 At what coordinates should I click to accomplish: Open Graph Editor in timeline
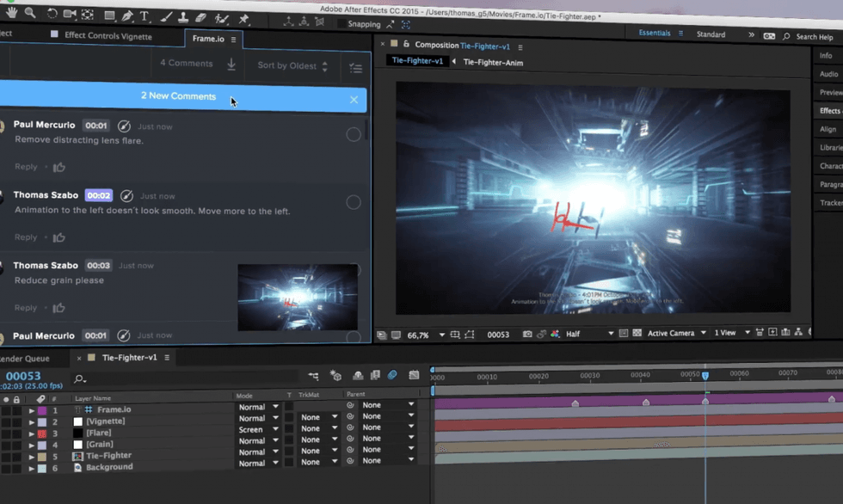[x=414, y=375]
